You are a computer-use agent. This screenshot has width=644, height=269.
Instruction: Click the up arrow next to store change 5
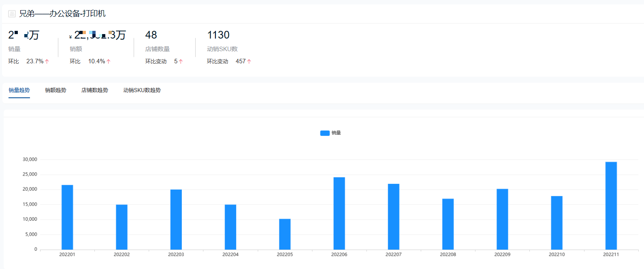click(181, 61)
